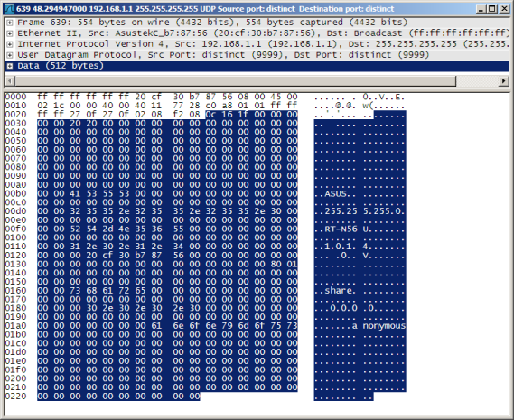Click hex byte '80' in row 0130

click(x=276, y=265)
